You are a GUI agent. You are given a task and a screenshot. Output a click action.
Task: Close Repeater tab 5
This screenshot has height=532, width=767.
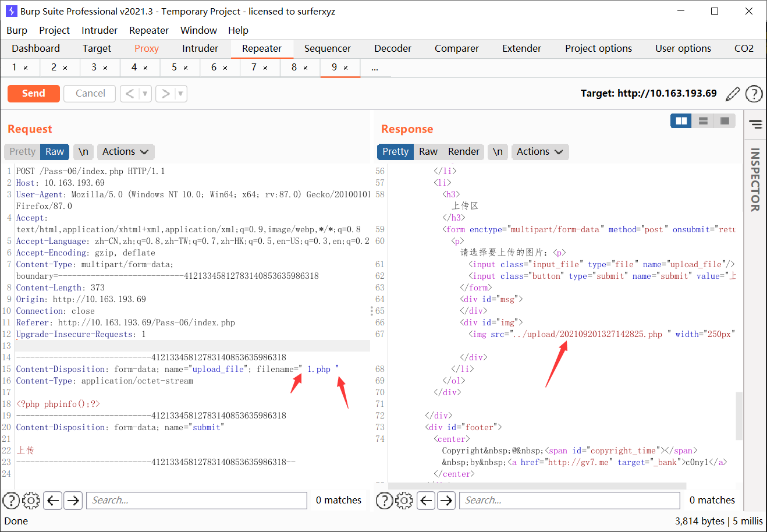pyautogui.click(x=186, y=68)
